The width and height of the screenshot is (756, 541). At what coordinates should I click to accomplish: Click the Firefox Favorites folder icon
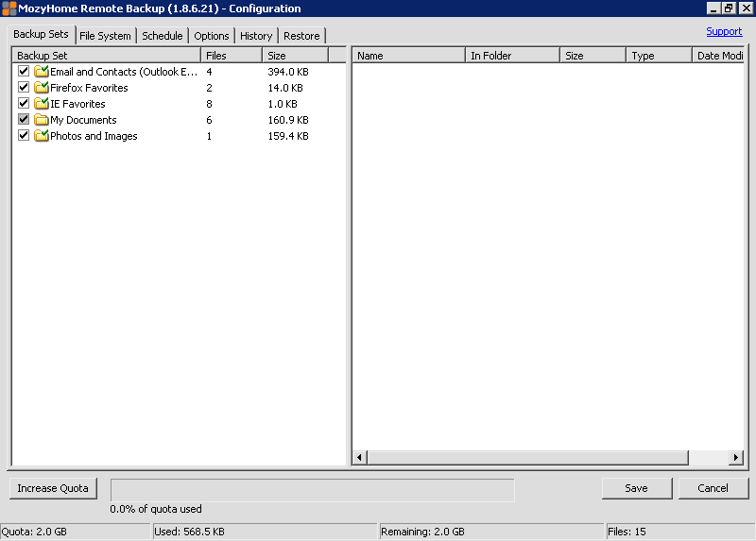42,87
